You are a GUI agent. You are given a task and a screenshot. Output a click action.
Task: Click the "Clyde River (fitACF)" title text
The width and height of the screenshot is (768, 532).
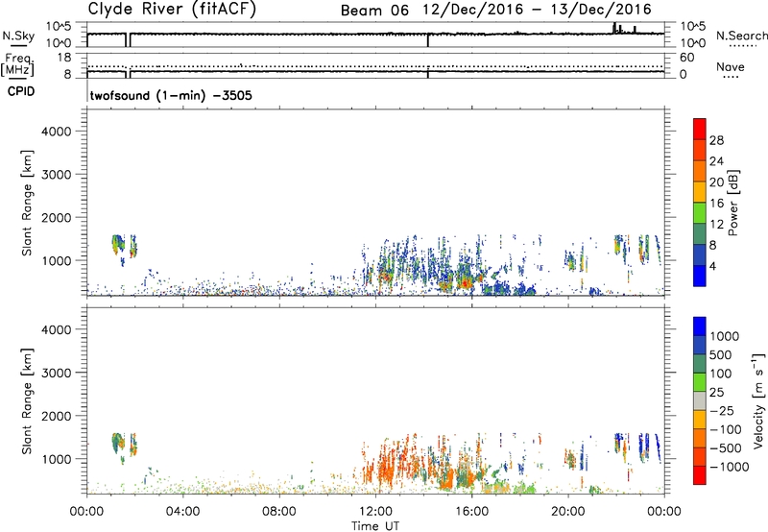172,9
